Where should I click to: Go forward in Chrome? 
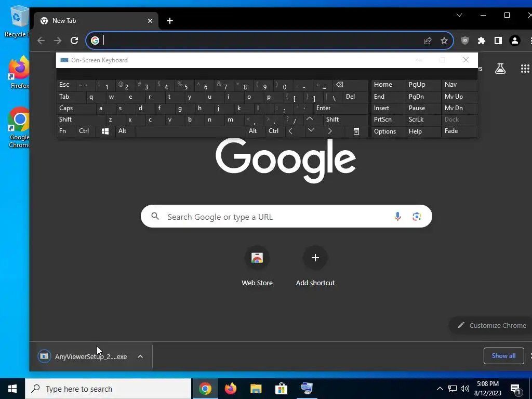(x=58, y=41)
